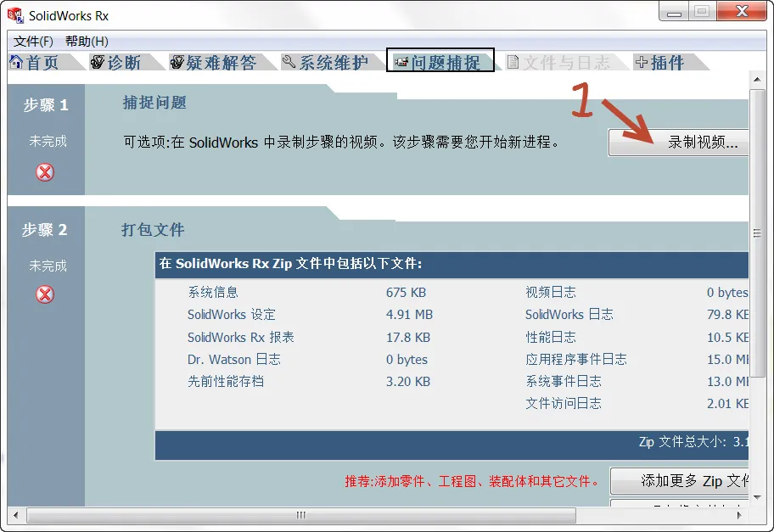Click the 675 KB size value

406,293
